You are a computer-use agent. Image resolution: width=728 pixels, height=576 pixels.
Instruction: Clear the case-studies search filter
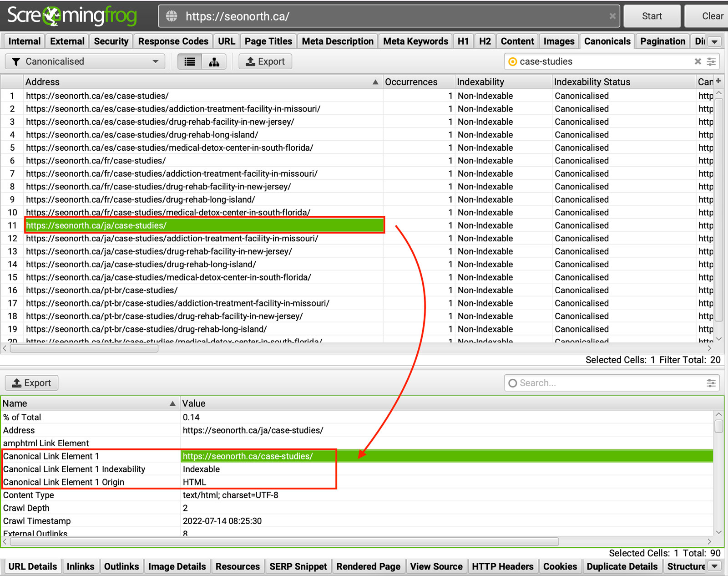coord(698,61)
